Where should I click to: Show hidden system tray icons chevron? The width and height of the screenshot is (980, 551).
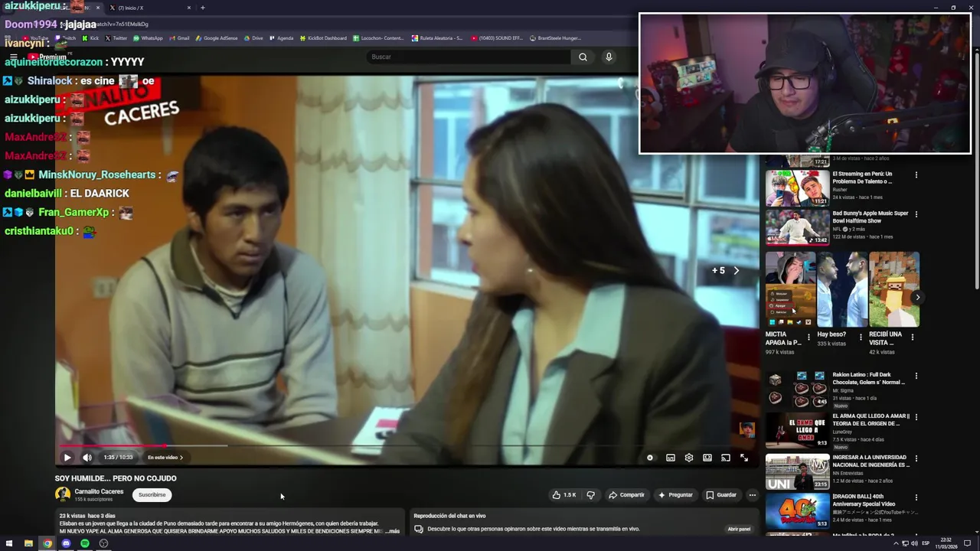[x=896, y=543]
